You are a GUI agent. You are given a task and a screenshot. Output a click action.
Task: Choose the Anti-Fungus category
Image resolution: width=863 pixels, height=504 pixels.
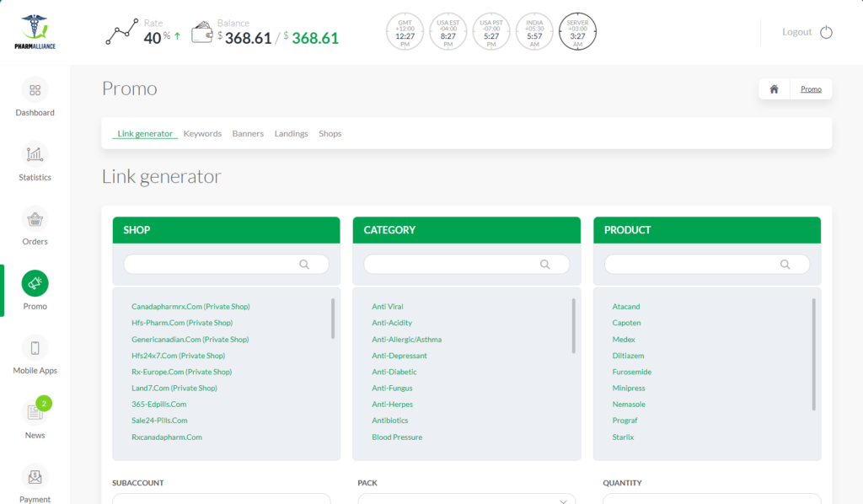[393, 389]
